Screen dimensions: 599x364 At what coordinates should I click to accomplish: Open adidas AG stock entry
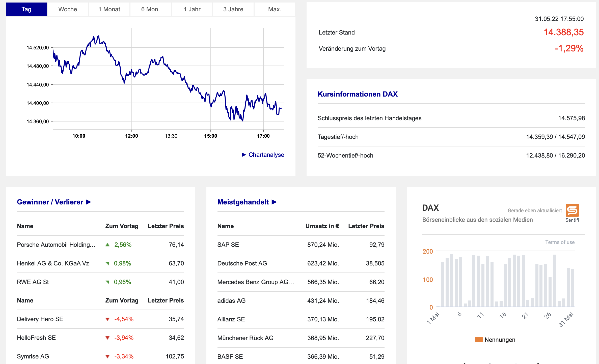(231, 300)
